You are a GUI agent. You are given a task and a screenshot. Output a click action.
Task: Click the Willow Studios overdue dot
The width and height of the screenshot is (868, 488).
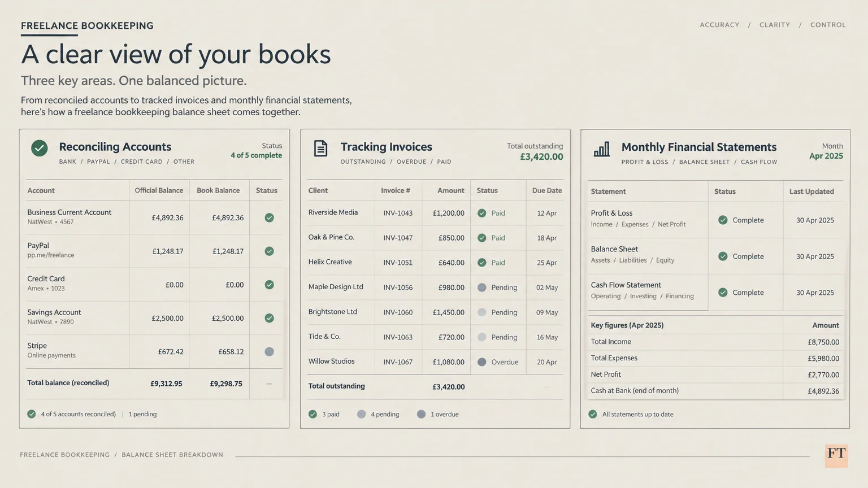point(482,362)
